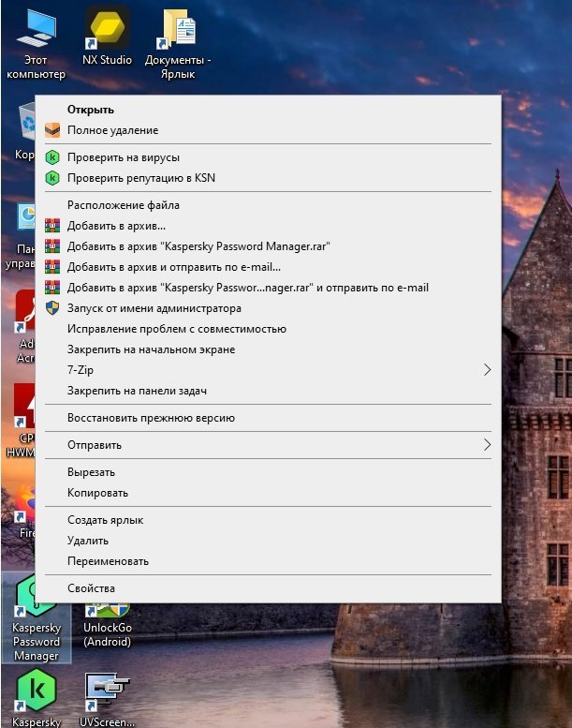Select the NX Studio desktop shortcut
Screen dimensions: 572x728
tap(107, 37)
